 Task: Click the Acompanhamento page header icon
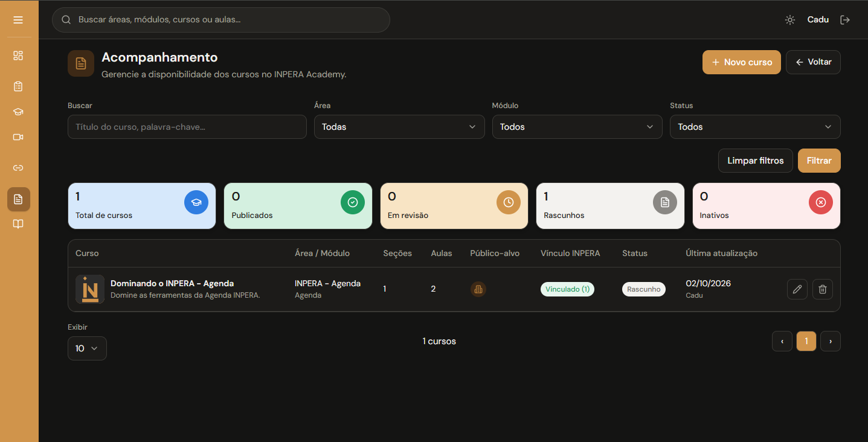81,63
